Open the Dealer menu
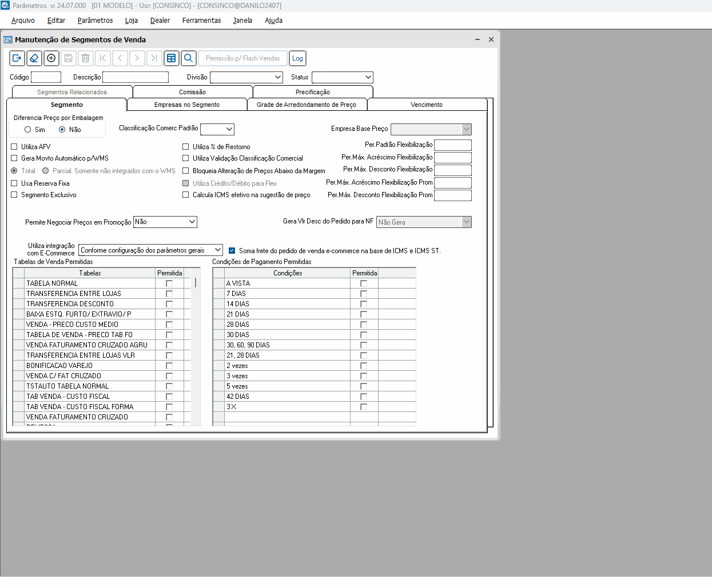 160,20
